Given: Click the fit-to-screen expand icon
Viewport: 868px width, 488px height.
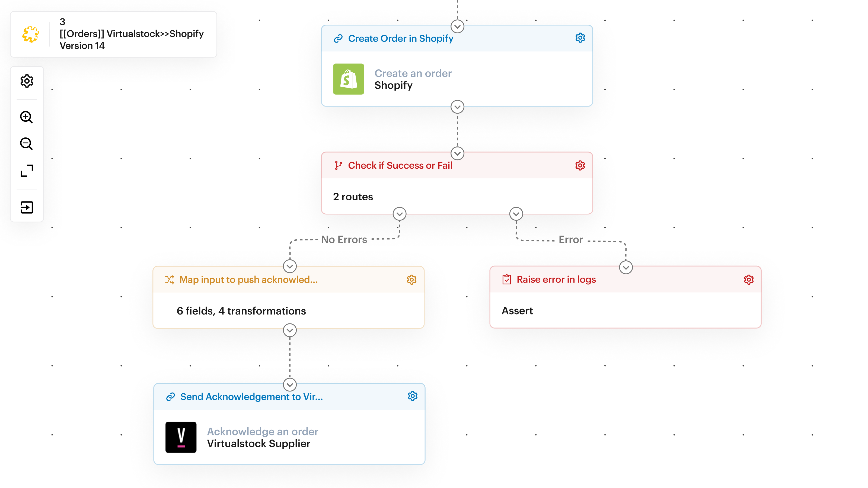Looking at the screenshot, I should 27,171.
